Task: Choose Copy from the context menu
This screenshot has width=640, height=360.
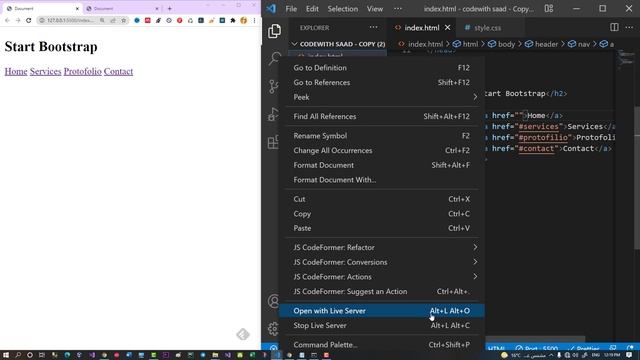Action: [x=382, y=214]
